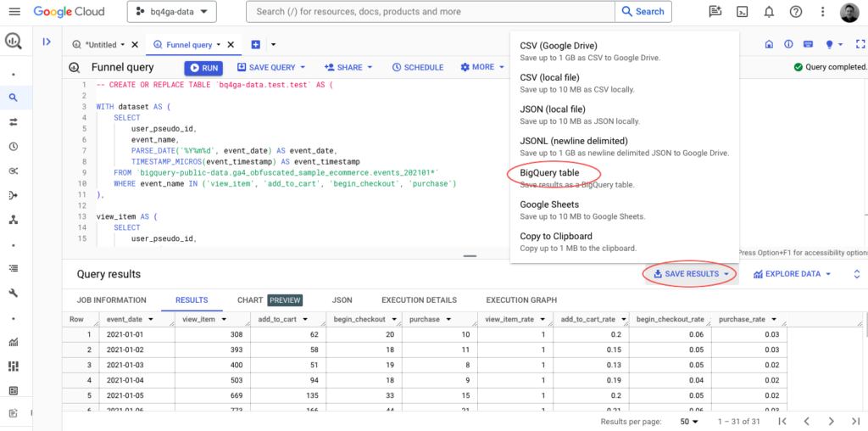
Task: Open the Monitoring chart icon in sidebar
Action: [x=14, y=343]
